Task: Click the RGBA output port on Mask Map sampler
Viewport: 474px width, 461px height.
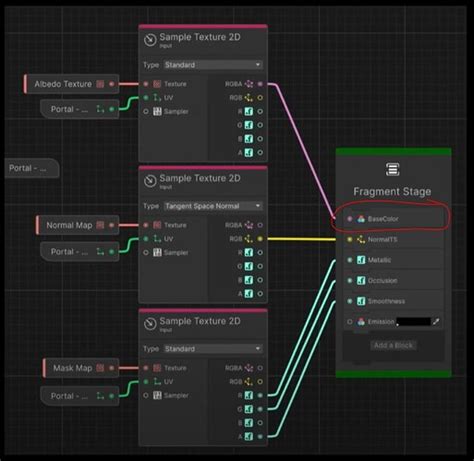Action: (x=260, y=368)
